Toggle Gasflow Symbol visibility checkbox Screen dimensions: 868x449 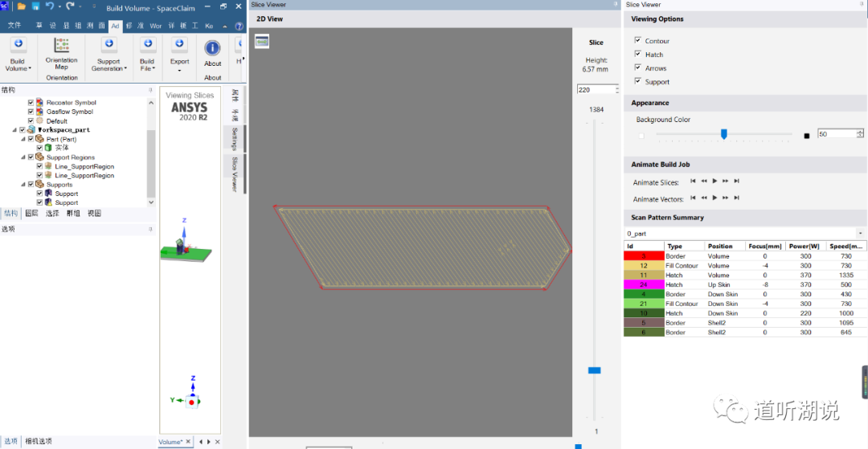click(31, 112)
